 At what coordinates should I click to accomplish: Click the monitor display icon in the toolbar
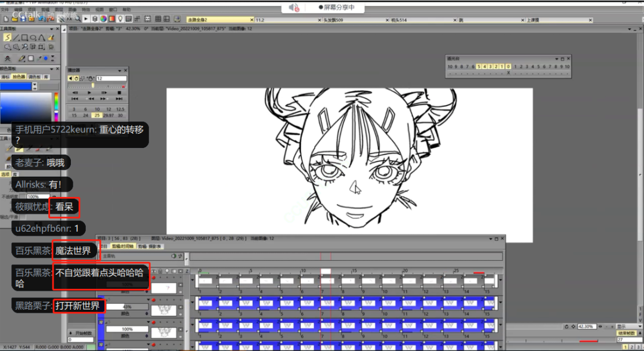coord(177,19)
